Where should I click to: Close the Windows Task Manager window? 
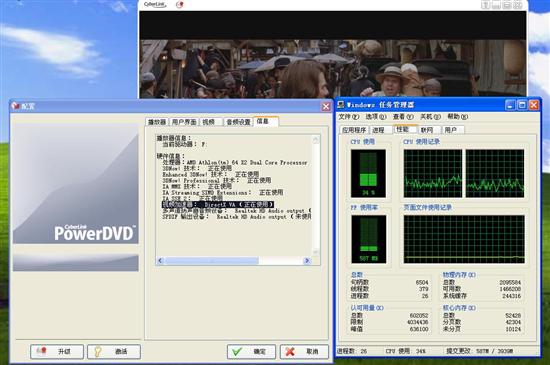tap(534, 105)
